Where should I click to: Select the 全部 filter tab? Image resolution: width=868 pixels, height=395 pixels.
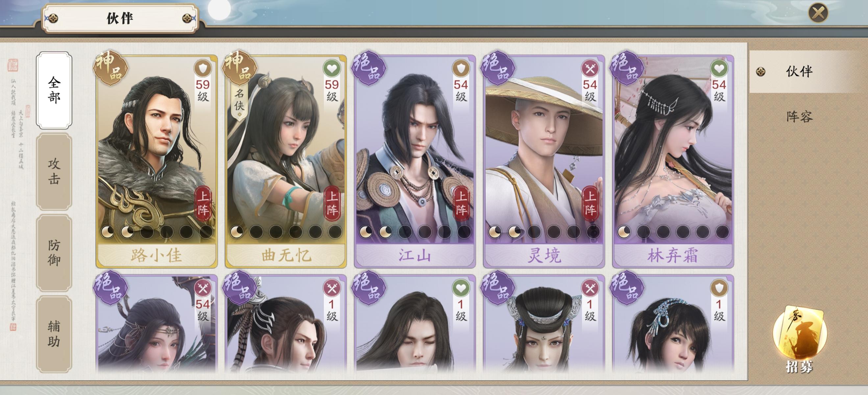54,90
